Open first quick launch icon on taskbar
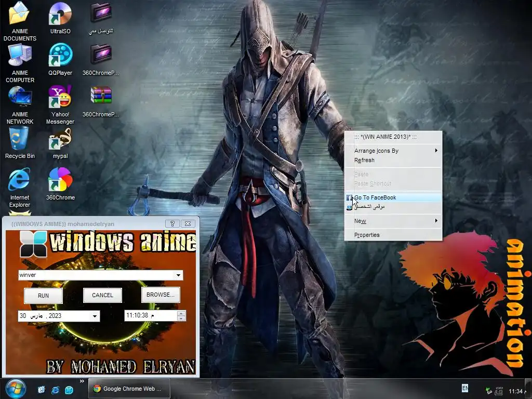Screen dimensions: 532x399 [x=42, y=390]
